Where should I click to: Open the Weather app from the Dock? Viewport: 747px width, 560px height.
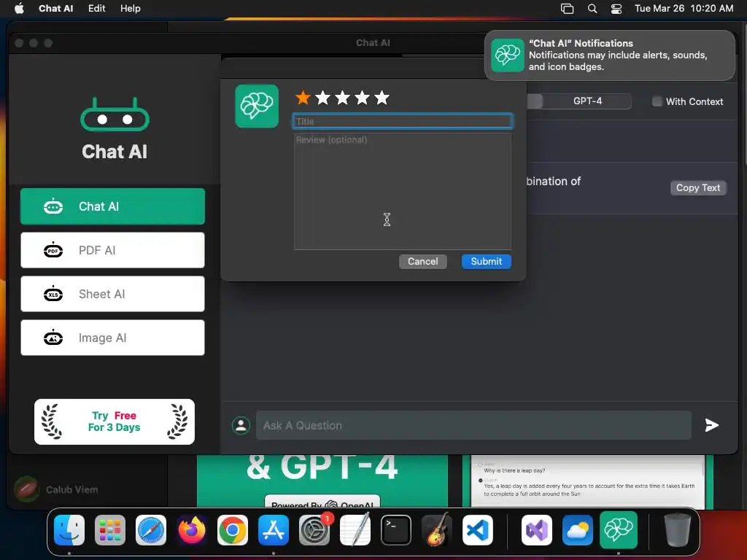pos(578,530)
